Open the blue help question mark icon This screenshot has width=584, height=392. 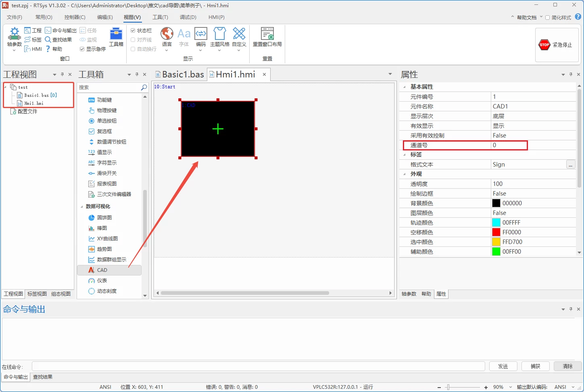[578, 17]
